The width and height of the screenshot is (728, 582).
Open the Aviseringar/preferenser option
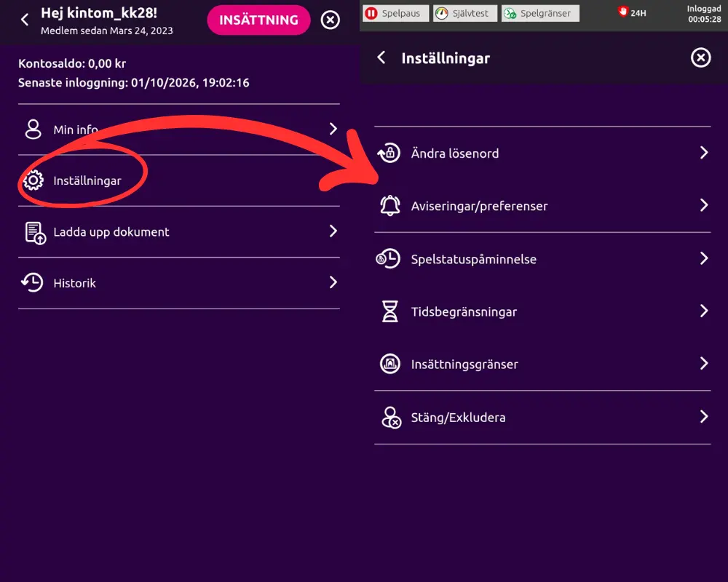coord(542,206)
